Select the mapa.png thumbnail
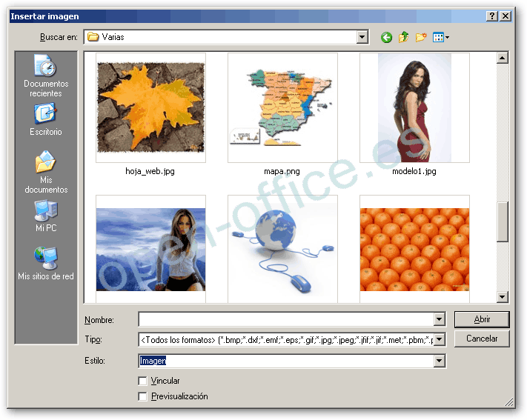This screenshot has height=420, width=527. 282,107
